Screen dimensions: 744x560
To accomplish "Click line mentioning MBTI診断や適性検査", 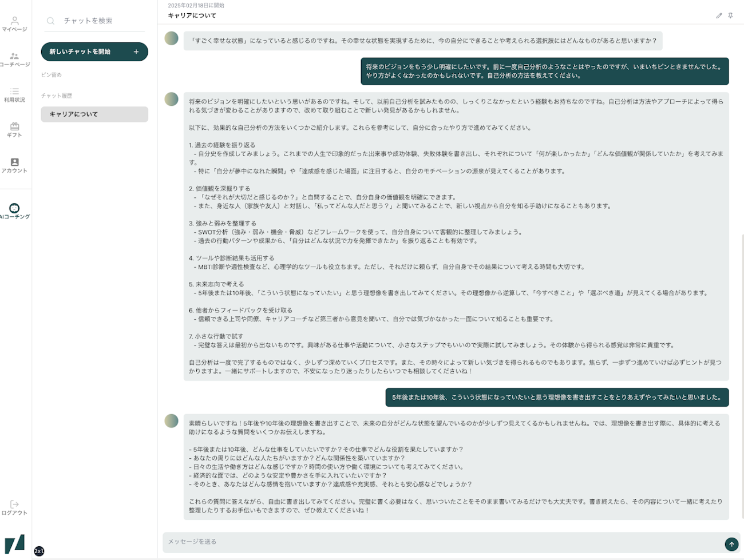I will coord(389,267).
